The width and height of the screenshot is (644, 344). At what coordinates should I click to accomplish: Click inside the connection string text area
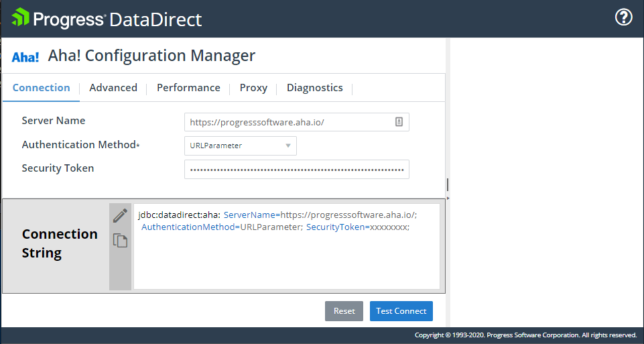[286, 262]
